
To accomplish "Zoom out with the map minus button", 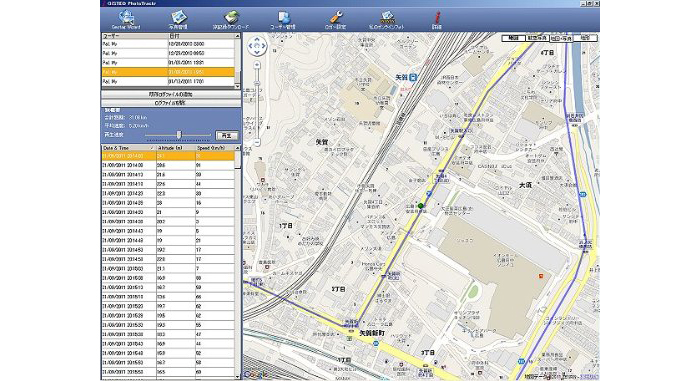I will 257,142.
